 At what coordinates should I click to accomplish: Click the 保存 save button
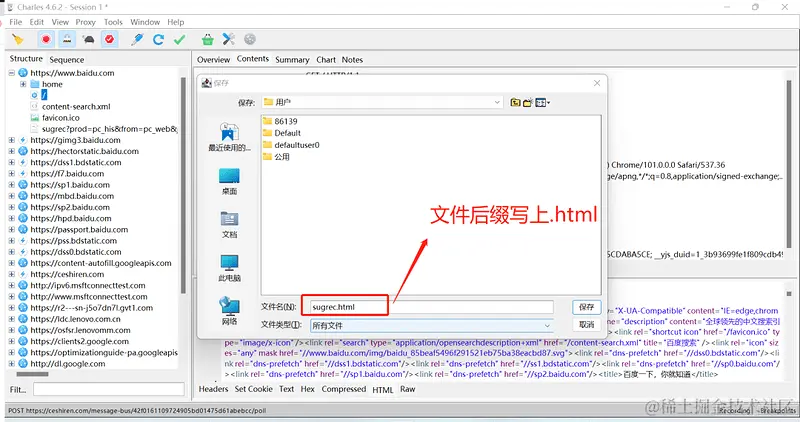click(x=586, y=307)
